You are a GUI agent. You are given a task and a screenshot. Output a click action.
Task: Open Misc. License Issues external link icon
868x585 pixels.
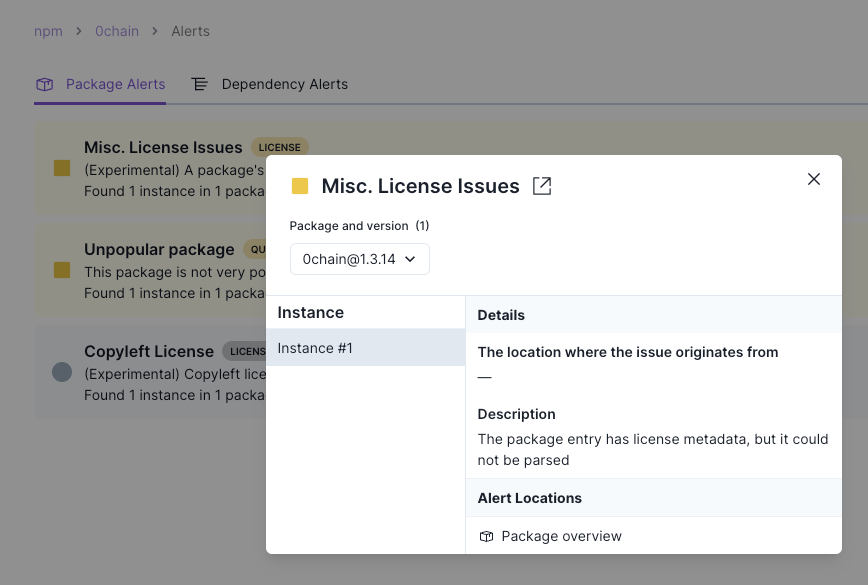click(x=542, y=186)
